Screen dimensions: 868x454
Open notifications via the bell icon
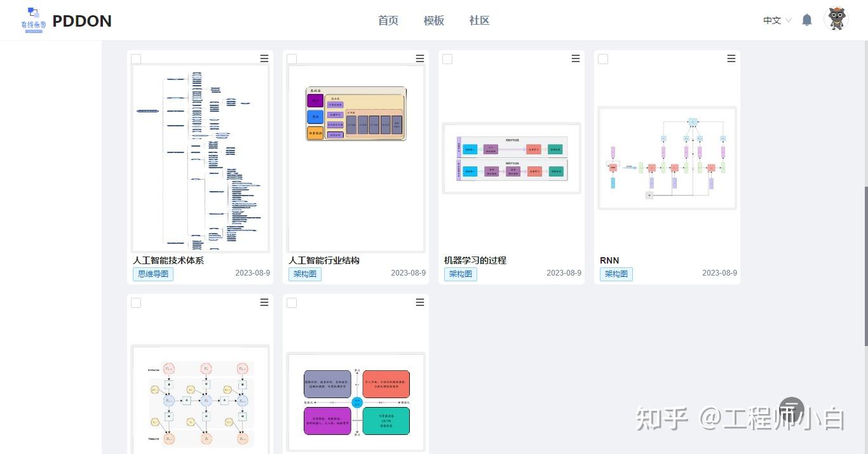pyautogui.click(x=806, y=20)
